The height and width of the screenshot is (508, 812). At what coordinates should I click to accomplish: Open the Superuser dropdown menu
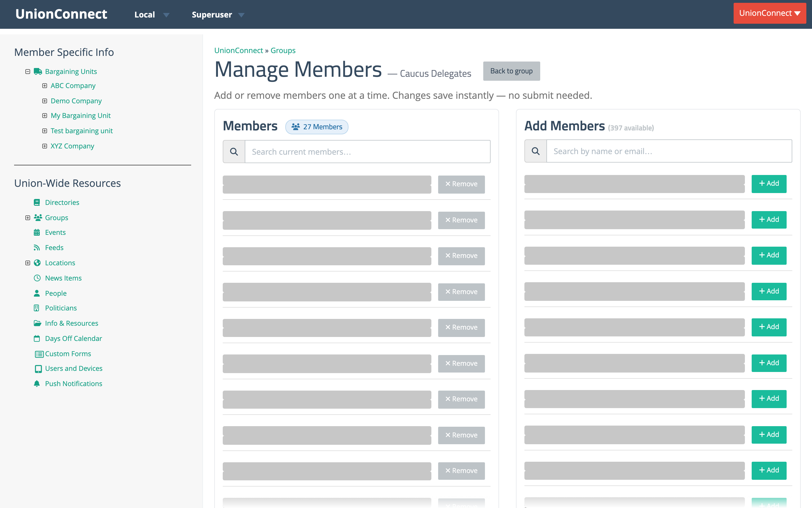(218, 15)
